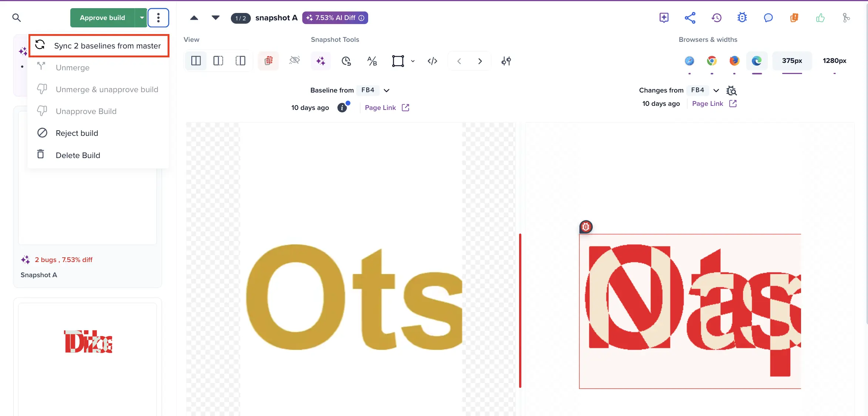This screenshot has width=868, height=416.
Task: Click the 2 bugs, 7.53% diff text
Action: pos(64,260)
